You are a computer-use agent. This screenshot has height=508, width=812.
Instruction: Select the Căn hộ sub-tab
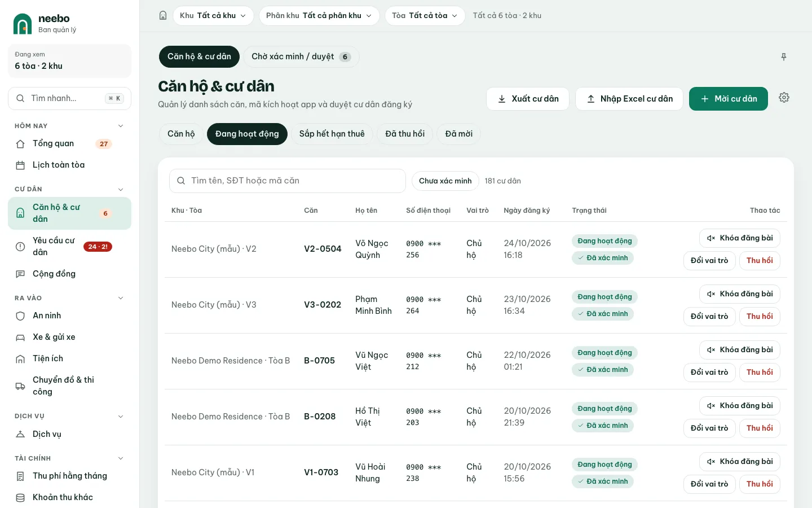181,134
